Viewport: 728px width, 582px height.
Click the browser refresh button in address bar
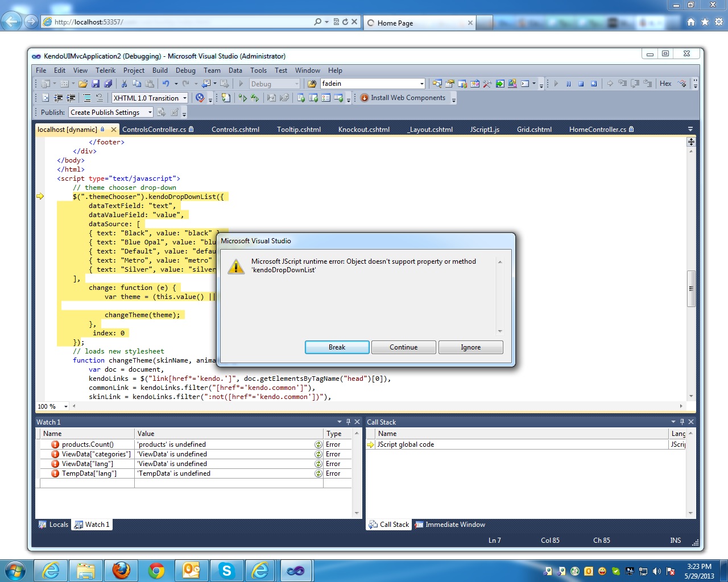[x=345, y=22]
